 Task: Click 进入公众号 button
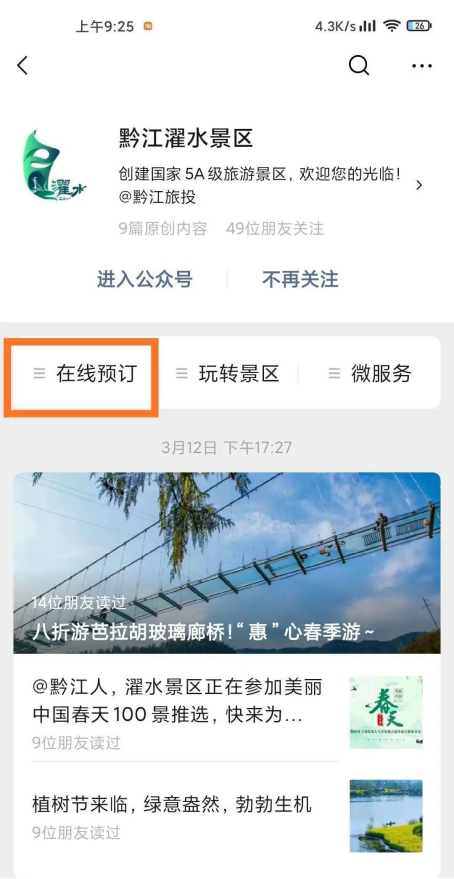click(145, 279)
